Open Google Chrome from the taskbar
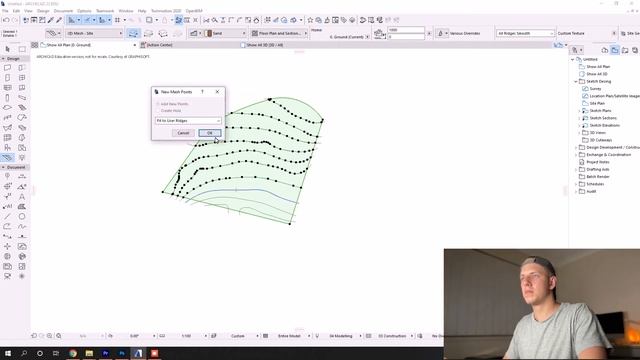 (73, 353)
